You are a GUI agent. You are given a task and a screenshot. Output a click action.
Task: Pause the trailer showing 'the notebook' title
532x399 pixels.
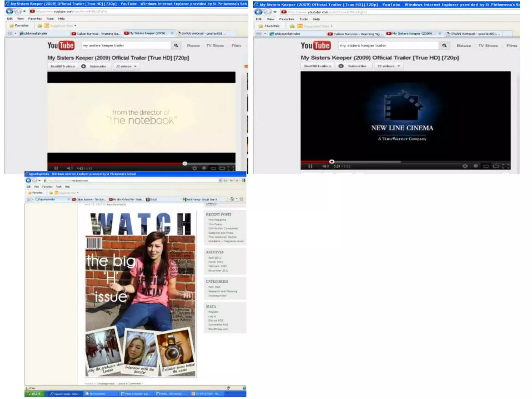click(x=56, y=168)
